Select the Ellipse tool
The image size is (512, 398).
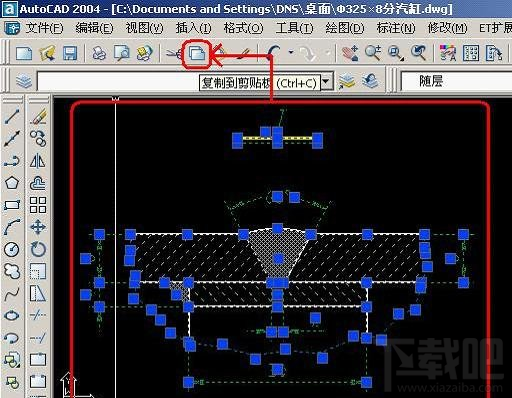pos(12,315)
